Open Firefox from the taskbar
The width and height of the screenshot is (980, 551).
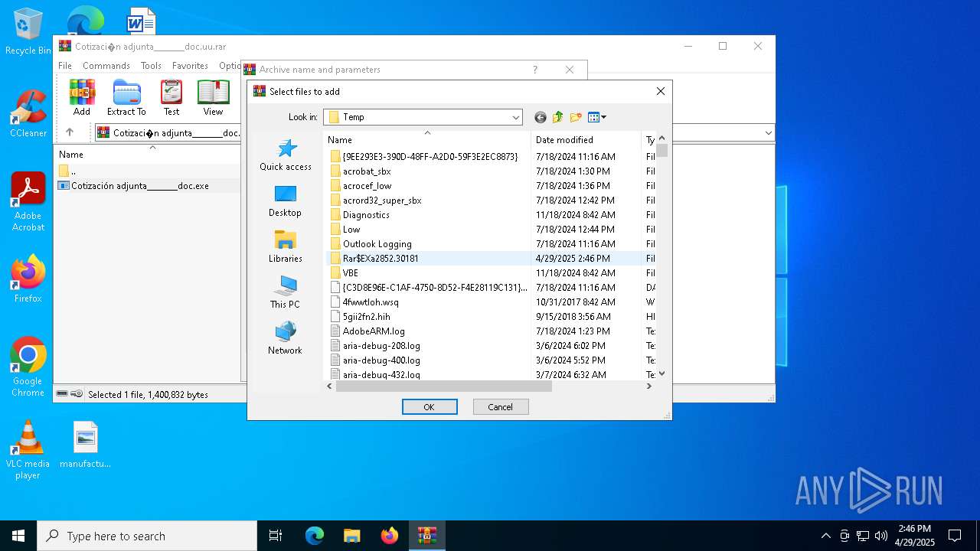click(390, 536)
